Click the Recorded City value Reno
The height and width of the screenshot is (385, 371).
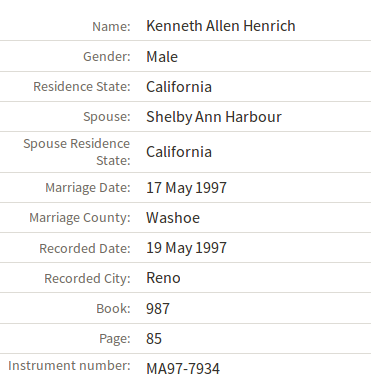(x=163, y=278)
